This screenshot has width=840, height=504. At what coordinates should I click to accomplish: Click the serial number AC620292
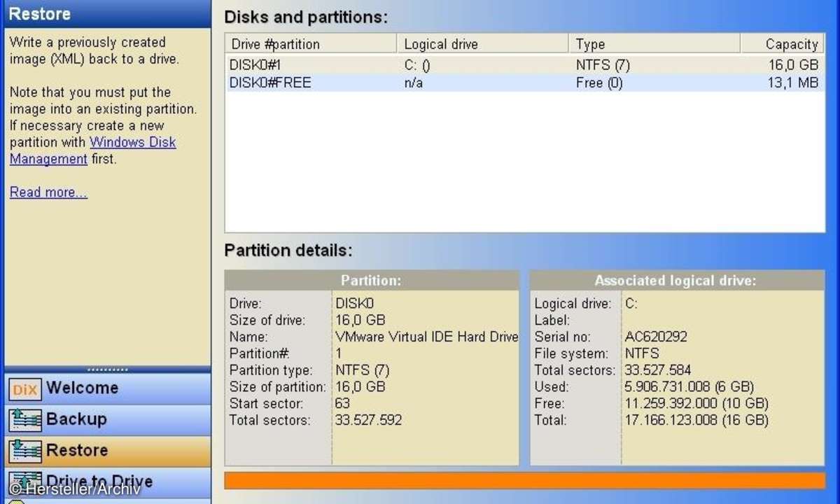coord(656,337)
